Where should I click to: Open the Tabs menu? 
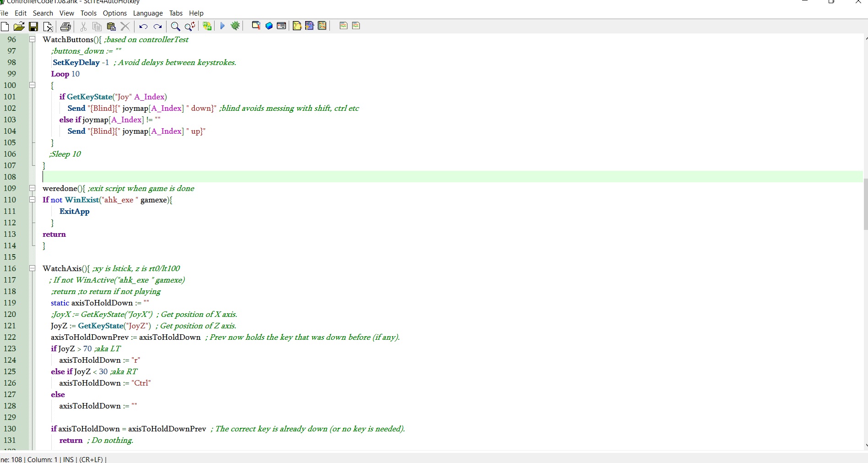[x=176, y=13]
